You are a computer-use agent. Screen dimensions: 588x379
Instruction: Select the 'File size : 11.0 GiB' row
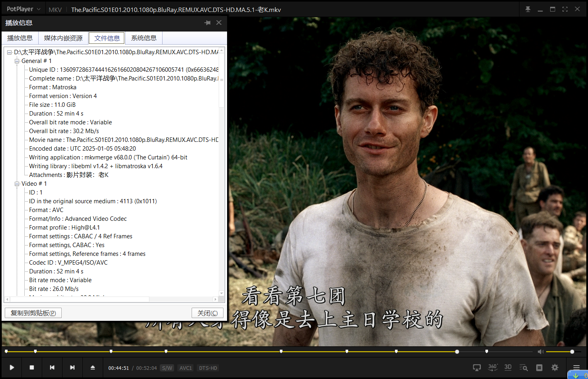click(52, 105)
